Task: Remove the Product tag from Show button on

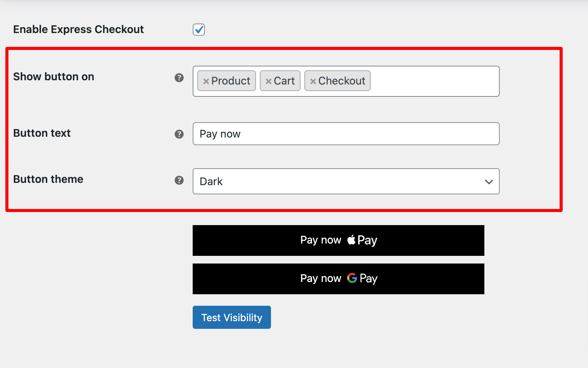Action: (x=206, y=81)
